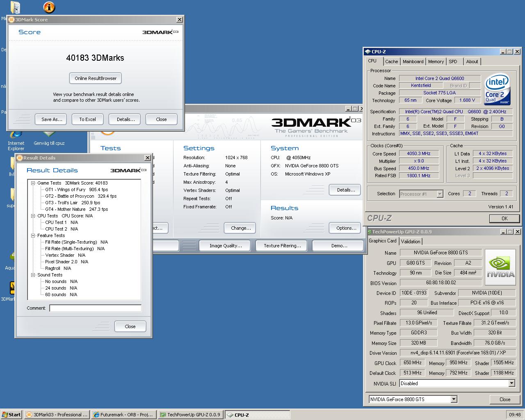The width and height of the screenshot is (525, 420).
Task: Switch to 3DMark03 Professional taskbar button
Action: (x=57, y=415)
